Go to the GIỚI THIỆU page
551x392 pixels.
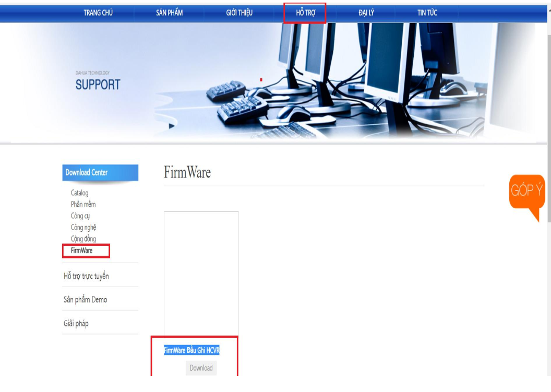239,13
